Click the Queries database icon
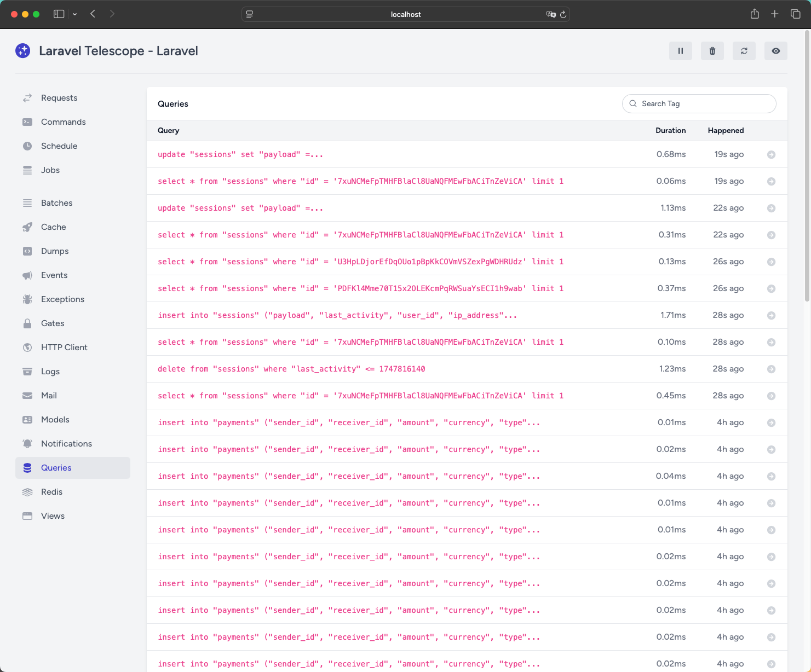The image size is (811, 672). tap(27, 468)
